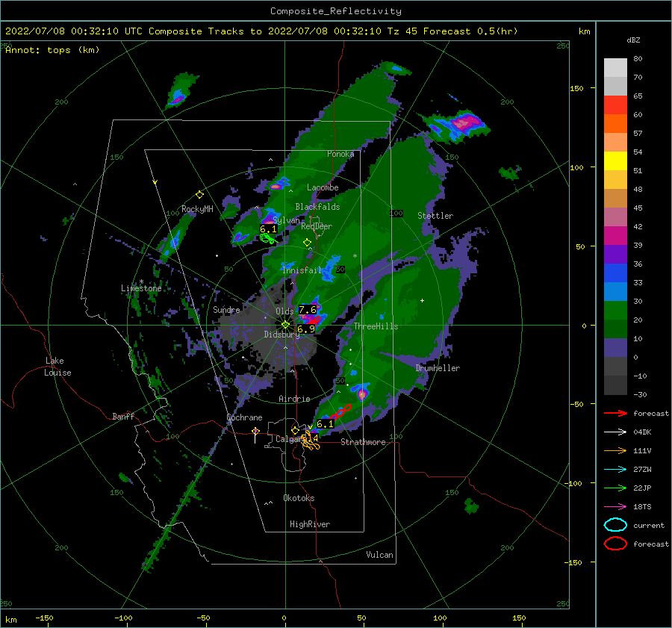The width and height of the screenshot is (672, 628).
Task: Click the 65 dBZ red color swatch
Action: [x=615, y=105]
